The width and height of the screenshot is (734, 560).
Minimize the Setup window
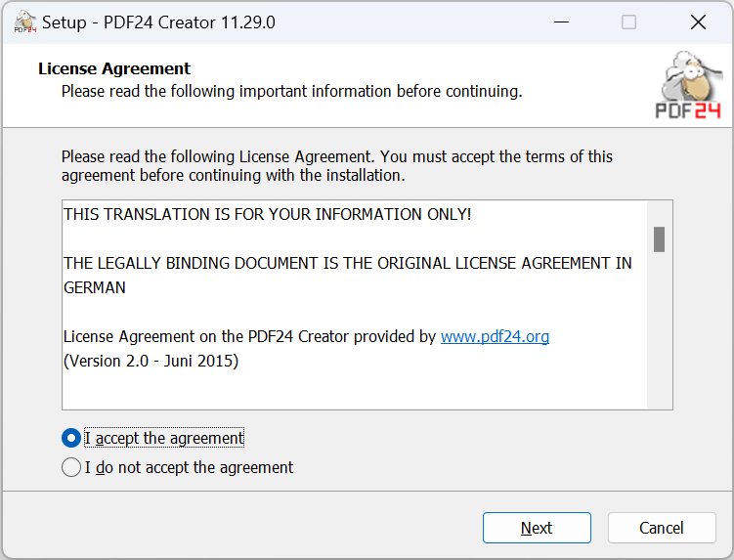(x=561, y=22)
